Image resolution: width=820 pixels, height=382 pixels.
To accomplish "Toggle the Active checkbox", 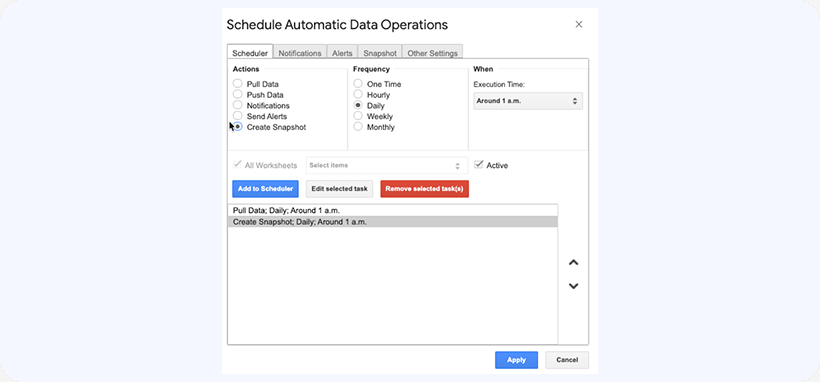I will point(478,164).
